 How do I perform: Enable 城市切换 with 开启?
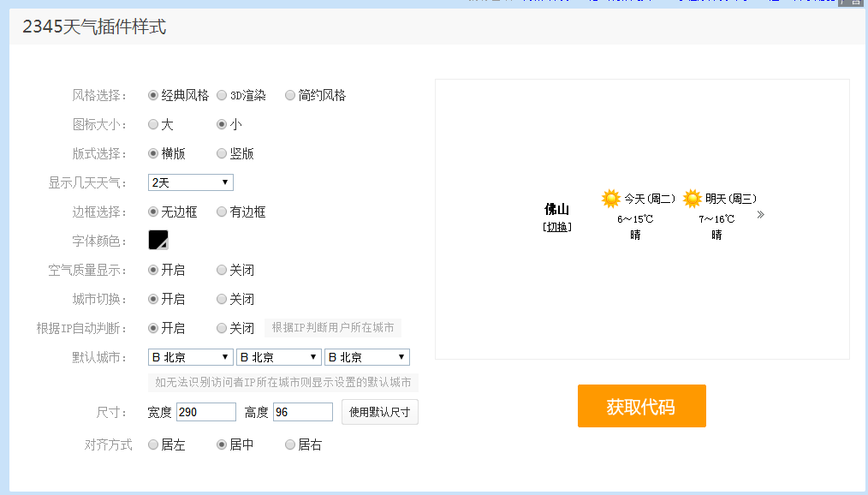tap(153, 299)
